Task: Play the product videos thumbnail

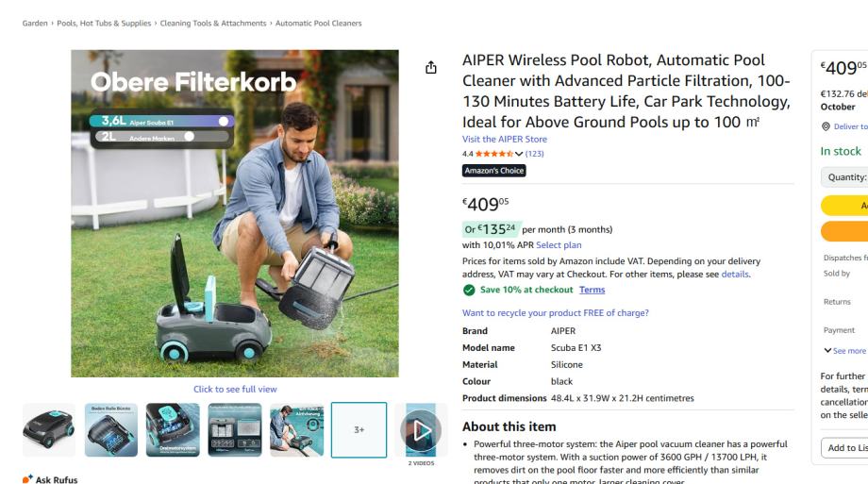Action: [x=420, y=430]
